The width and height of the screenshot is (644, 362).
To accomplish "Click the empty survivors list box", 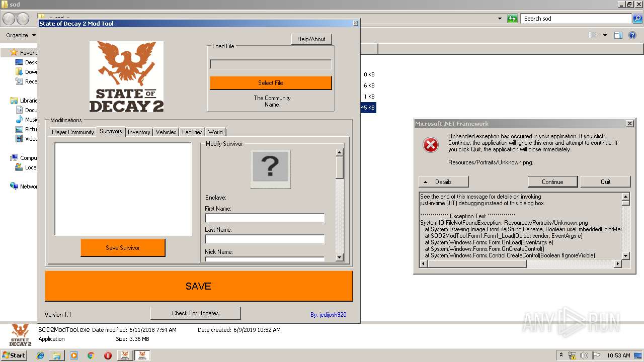I will (x=123, y=189).
